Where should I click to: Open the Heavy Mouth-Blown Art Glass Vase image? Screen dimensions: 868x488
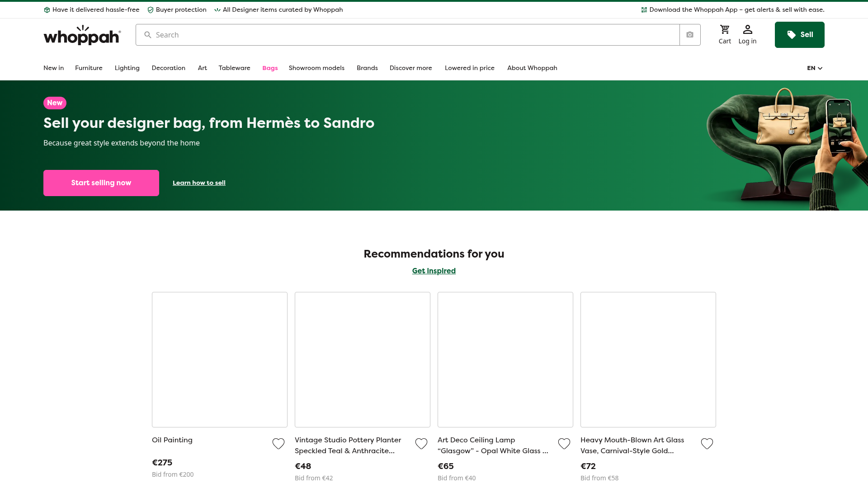(x=648, y=360)
